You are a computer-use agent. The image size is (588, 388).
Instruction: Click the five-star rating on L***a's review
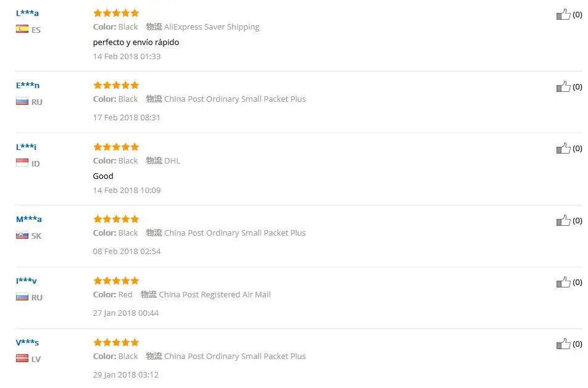(x=116, y=13)
